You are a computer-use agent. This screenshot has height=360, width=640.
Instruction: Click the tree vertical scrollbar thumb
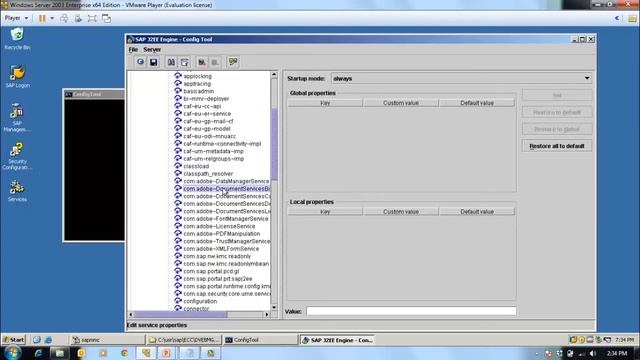tap(274, 144)
